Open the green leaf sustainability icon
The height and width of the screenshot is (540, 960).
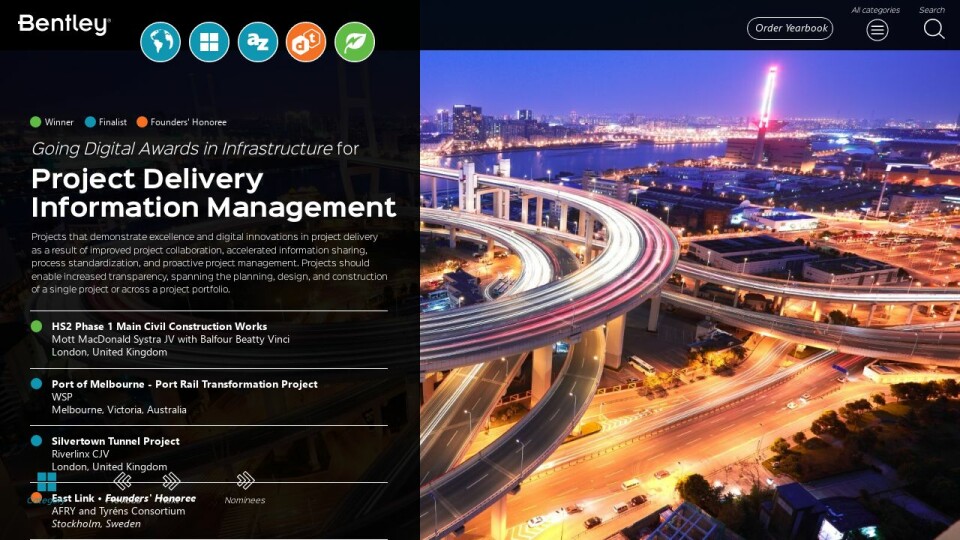355,42
